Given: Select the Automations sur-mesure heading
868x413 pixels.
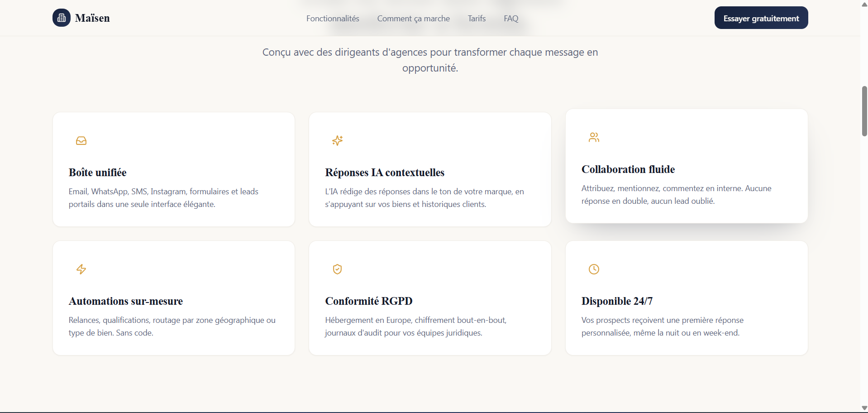Looking at the screenshot, I should [x=126, y=301].
